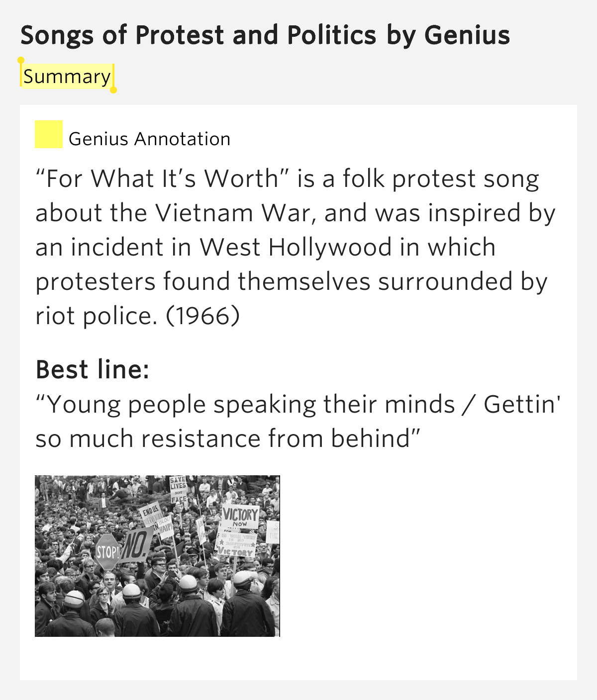Click the yellow Genius Annotation square icon
The width and height of the screenshot is (597, 700).
click(x=49, y=134)
